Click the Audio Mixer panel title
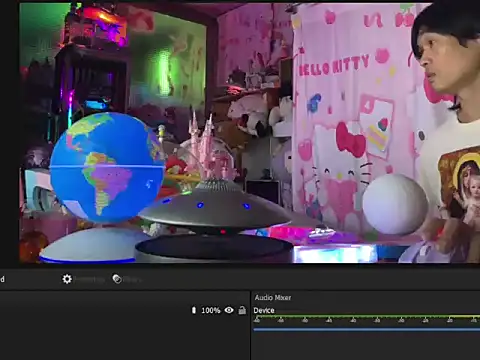Screen dimensions: 480x360 click(273, 298)
